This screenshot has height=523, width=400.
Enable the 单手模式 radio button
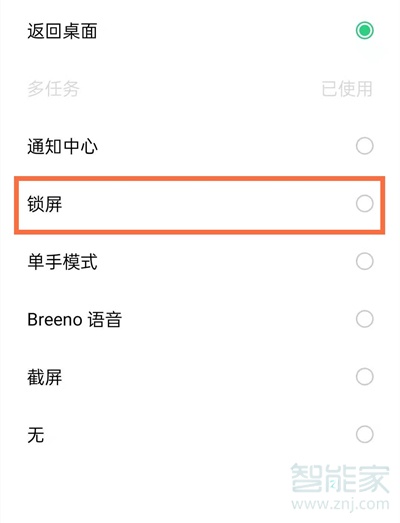point(364,262)
